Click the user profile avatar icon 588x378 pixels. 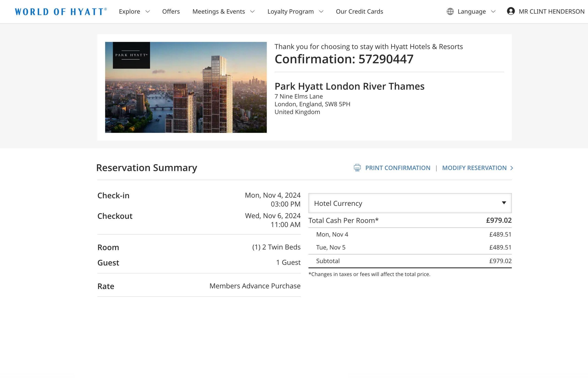pyautogui.click(x=511, y=11)
